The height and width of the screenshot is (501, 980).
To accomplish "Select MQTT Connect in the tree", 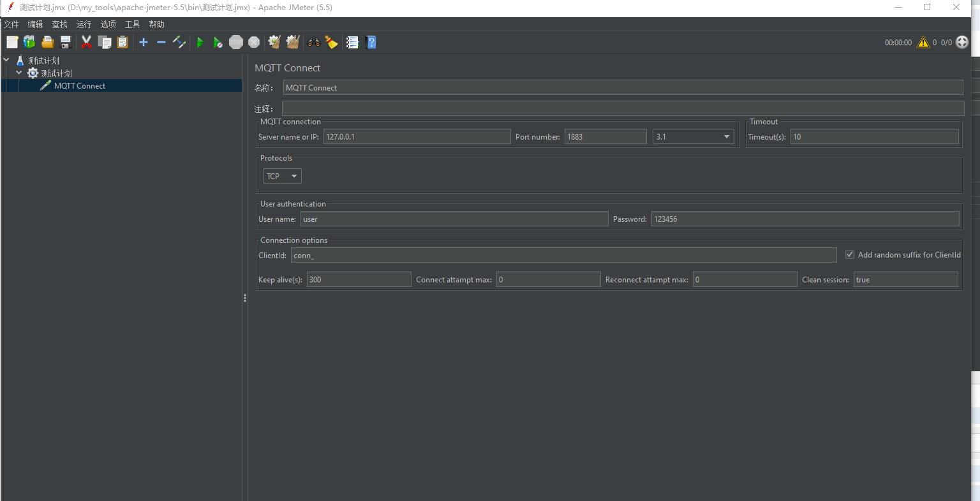I will pyautogui.click(x=80, y=85).
